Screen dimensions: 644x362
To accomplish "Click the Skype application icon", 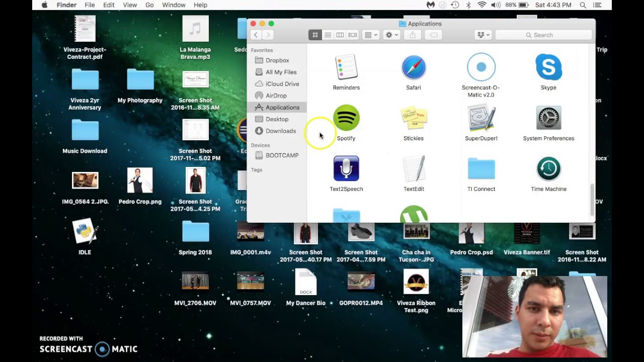I will (x=548, y=67).
